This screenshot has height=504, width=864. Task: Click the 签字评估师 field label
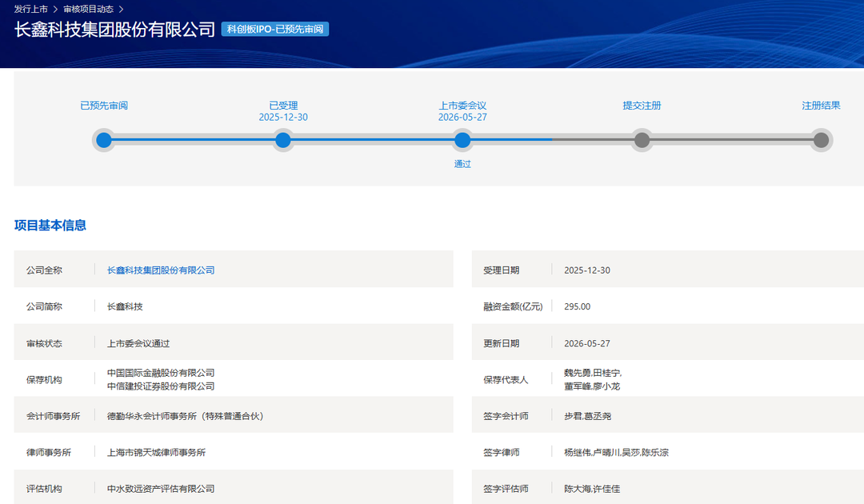506,489
